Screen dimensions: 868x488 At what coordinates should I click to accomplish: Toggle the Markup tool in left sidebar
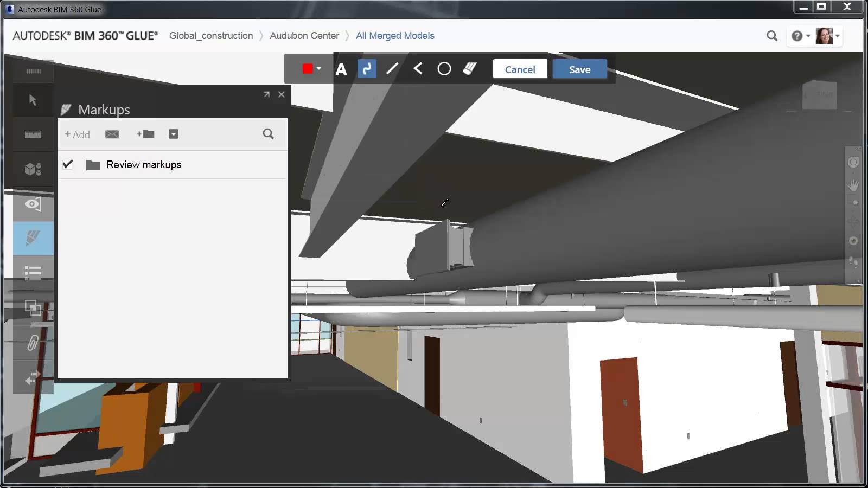(x=33, y=239)
